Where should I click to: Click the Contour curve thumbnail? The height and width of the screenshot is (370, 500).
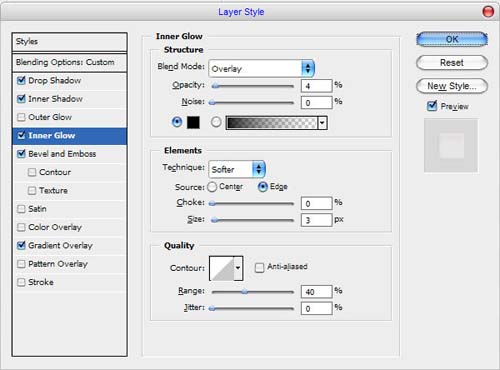[222, 268]
